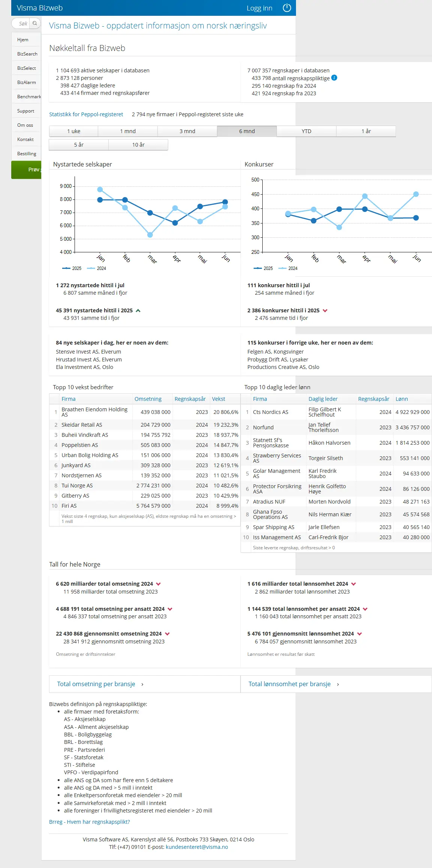This screenshot has width=432, height=868.
Task: Click down arrow beside gjennomsnitt omsetning 2024
Action: pos(167,634)
